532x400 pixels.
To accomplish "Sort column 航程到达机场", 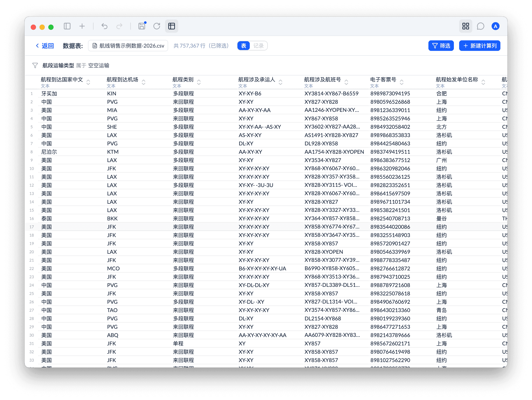I will pyautogui.click(x=144, y=82).
